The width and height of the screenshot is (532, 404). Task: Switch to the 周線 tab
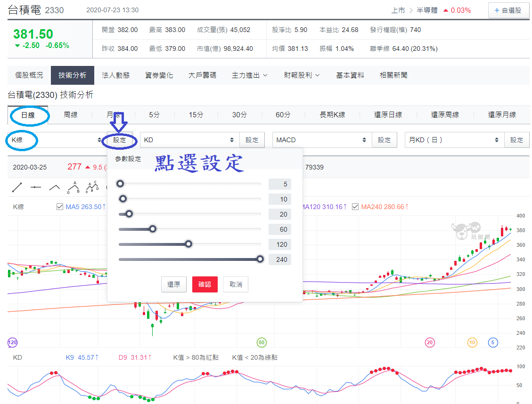71,114
